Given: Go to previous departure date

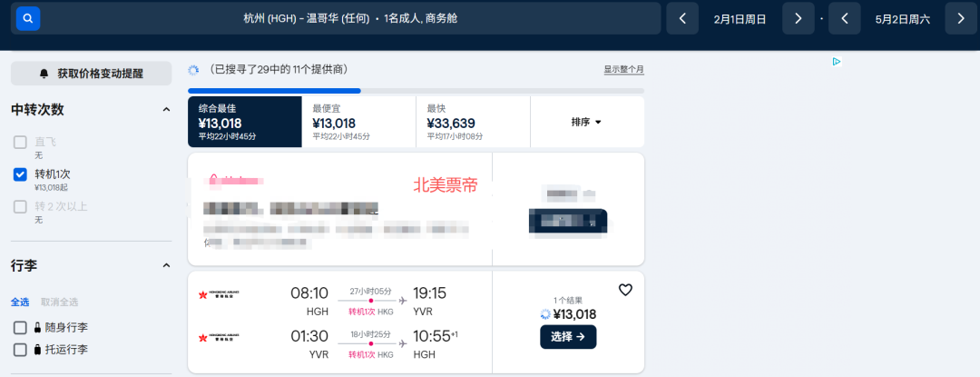Looking at the screenshot, I should pos(682,18).
